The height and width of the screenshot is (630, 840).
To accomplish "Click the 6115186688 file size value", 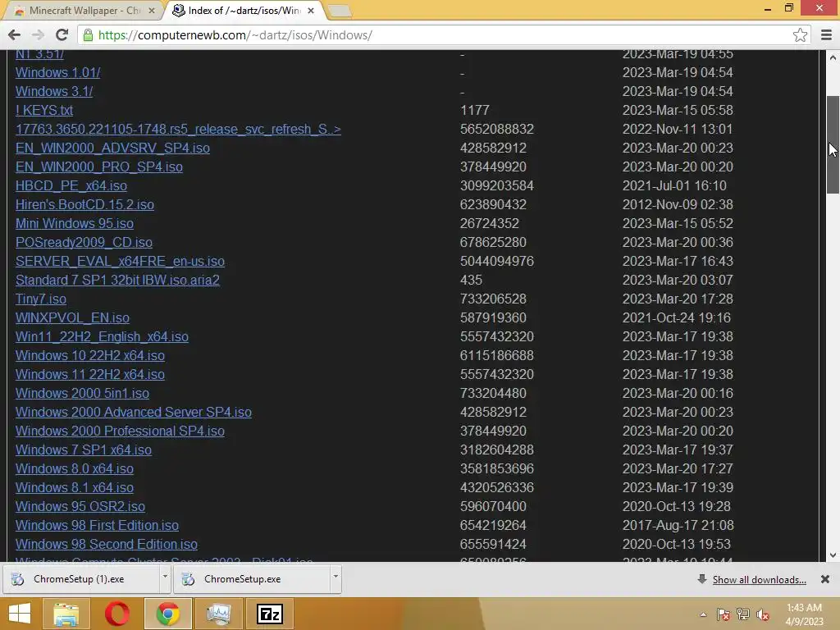I will (496, 356).
